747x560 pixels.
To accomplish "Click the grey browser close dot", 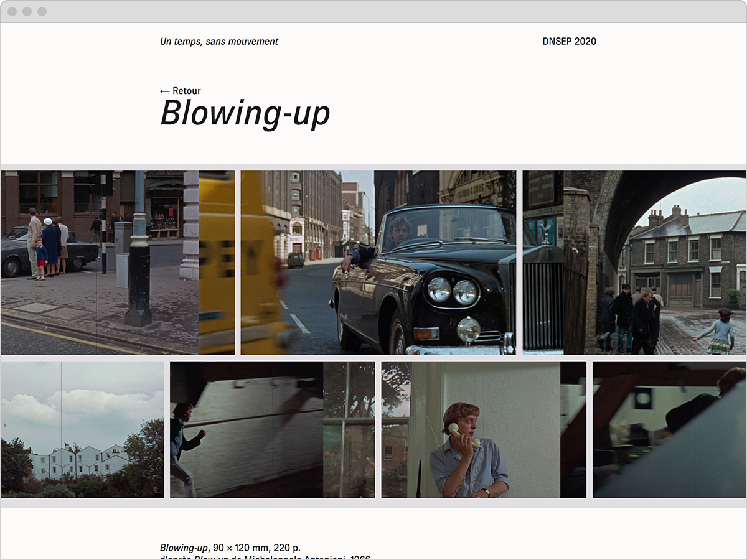I will 12,12.
